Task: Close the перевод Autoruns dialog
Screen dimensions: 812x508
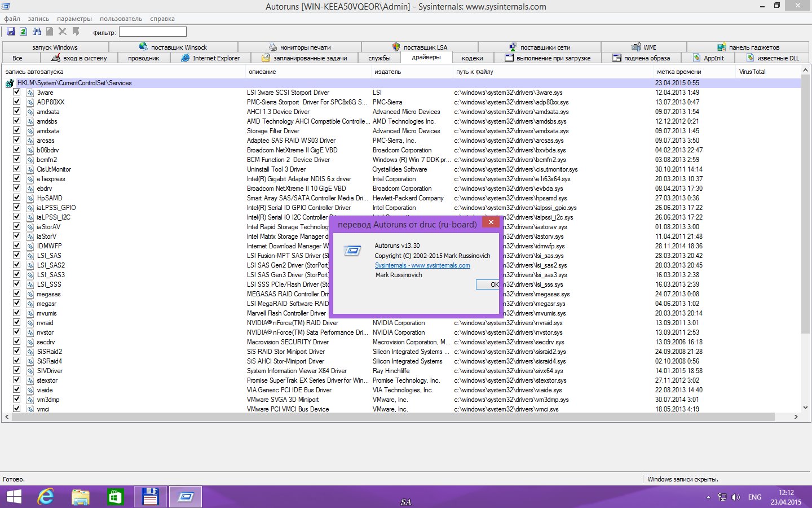Action: click(491, 222)
